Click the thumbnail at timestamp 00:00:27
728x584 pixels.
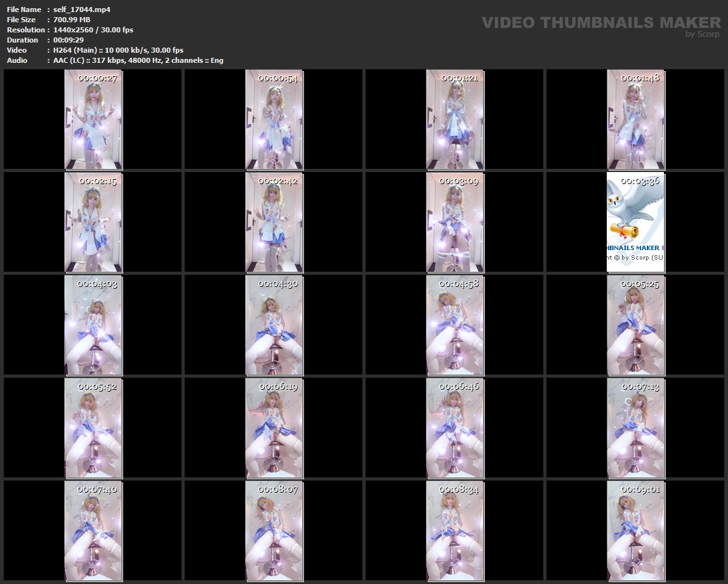(x=93, y=119)
